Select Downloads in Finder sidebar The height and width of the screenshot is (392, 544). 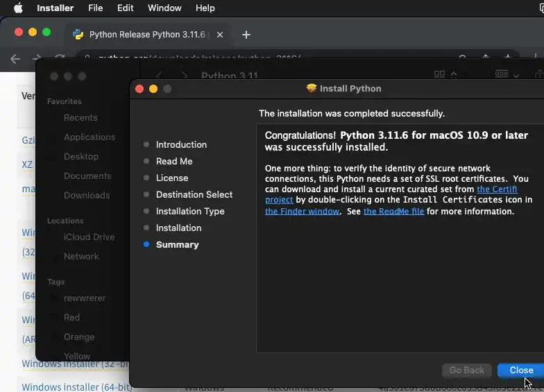tap(87, 196)
